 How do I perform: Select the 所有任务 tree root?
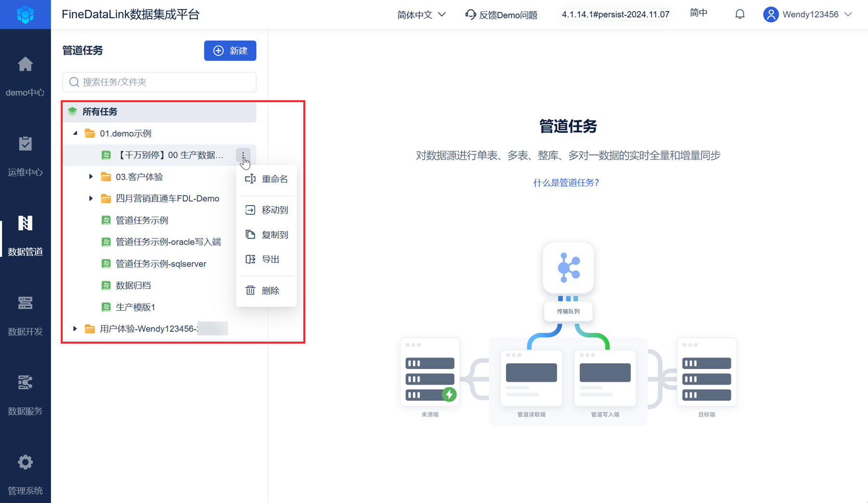pos(159,112)
